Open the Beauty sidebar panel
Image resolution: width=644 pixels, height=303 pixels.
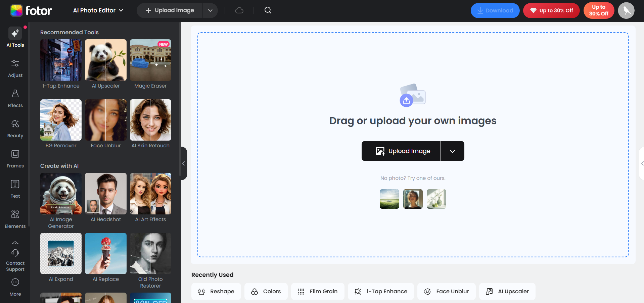click(x=15, y=129)
